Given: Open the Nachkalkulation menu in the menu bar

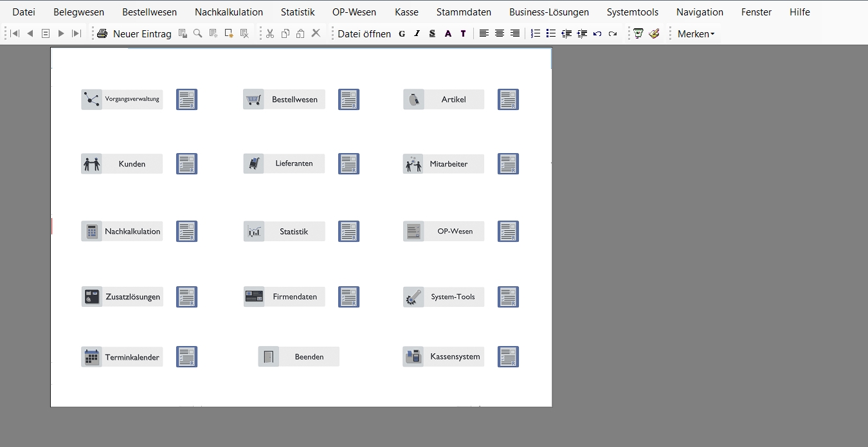Looking at the screenshot, I should point(229,12).
